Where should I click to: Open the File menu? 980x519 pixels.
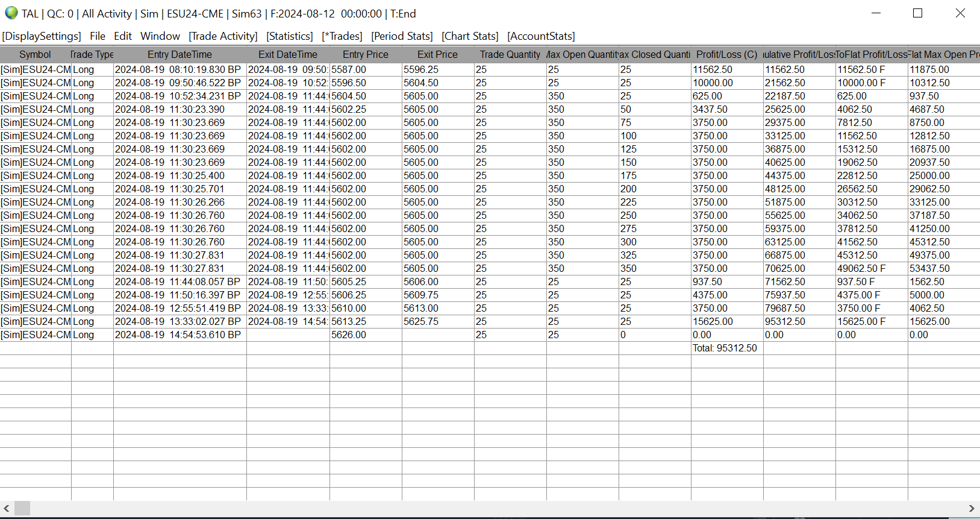(98, 36)
